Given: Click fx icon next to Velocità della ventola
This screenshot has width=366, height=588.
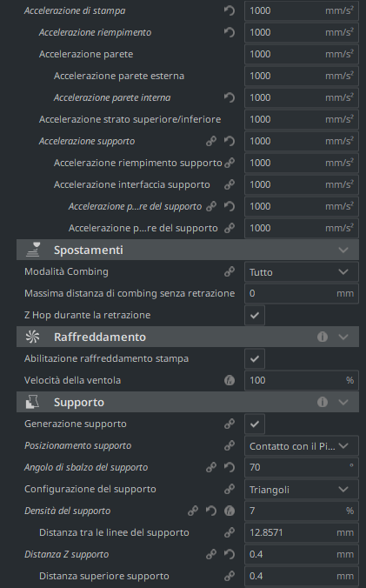Looking at the screenshot, I should (x=230, y=380).
